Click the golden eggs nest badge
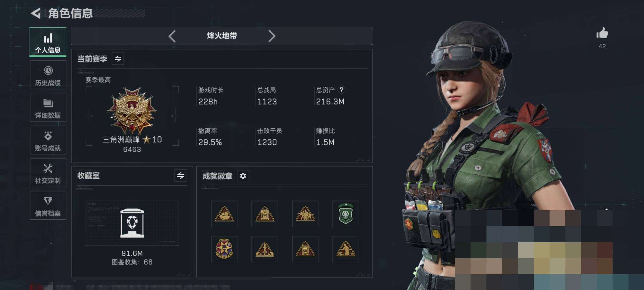This screenshot has width=644, height=290. tap(224, 214)
